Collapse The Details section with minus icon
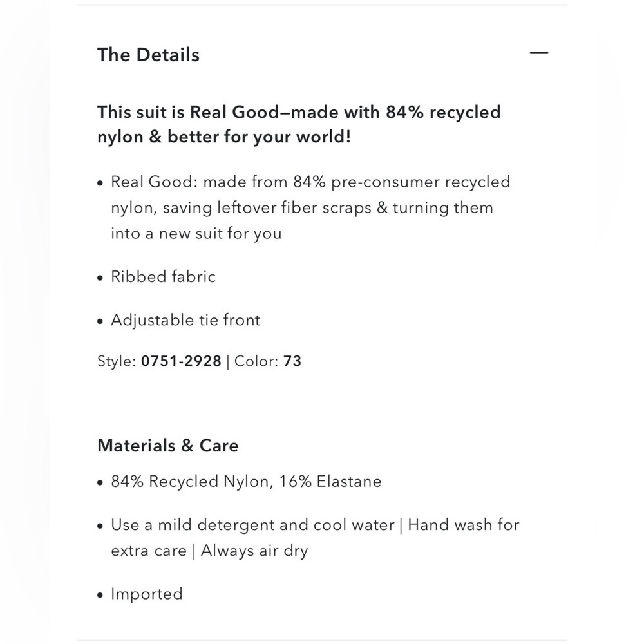644x644 pixels. tap(539, 53)
